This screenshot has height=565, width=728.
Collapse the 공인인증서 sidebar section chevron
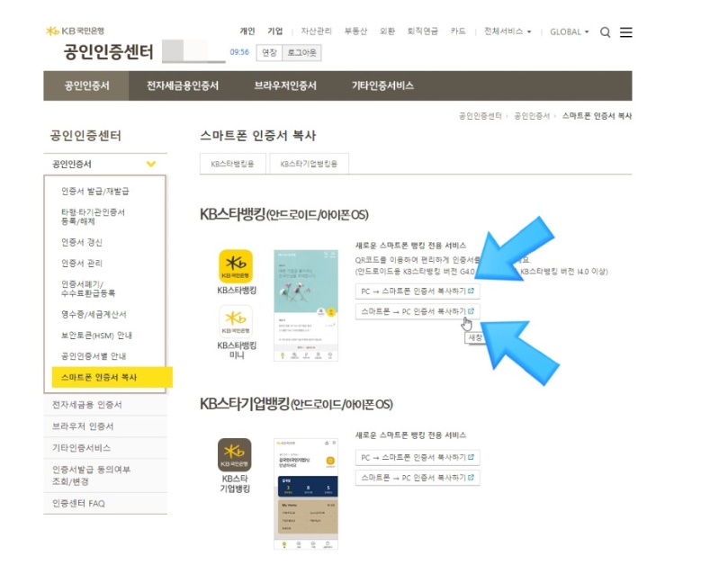click(x=151, y=164)
